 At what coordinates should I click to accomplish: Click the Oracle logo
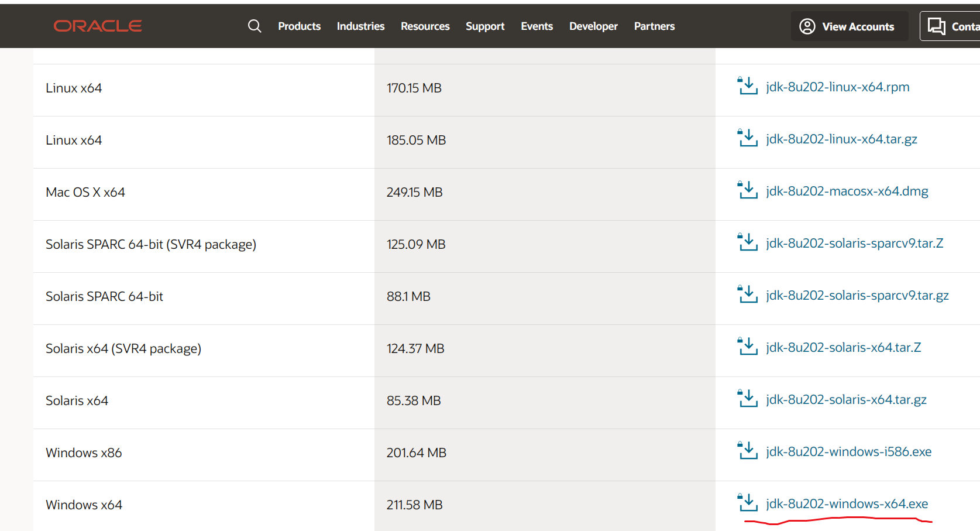click(98, 26)
